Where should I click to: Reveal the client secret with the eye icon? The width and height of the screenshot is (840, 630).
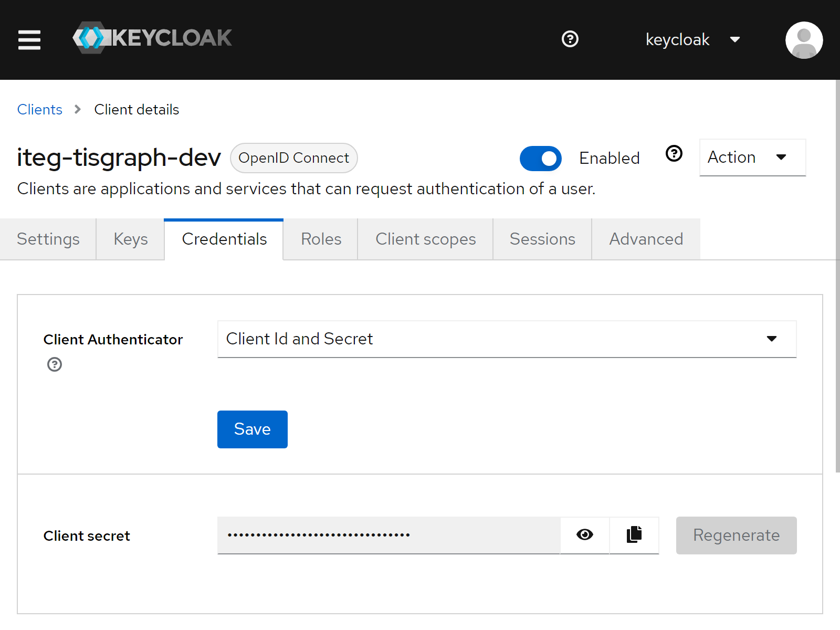(x=584, y=535)
